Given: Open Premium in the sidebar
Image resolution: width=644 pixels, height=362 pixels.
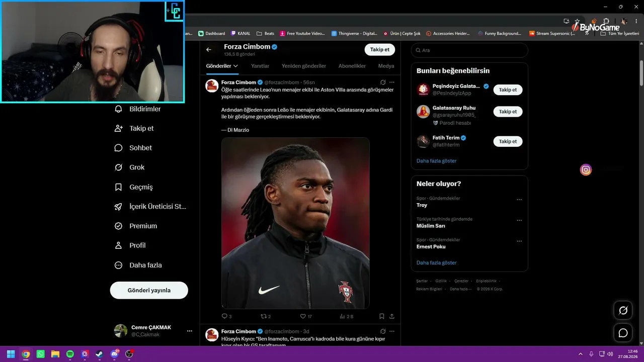Looking at the screenshot, I should pyautogui.click(x=136, y=226).
